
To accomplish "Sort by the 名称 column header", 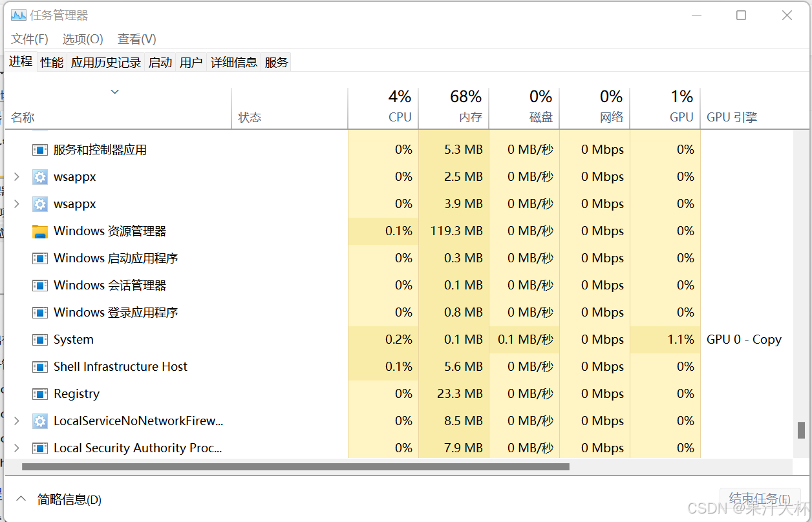I will pos(118,109).
